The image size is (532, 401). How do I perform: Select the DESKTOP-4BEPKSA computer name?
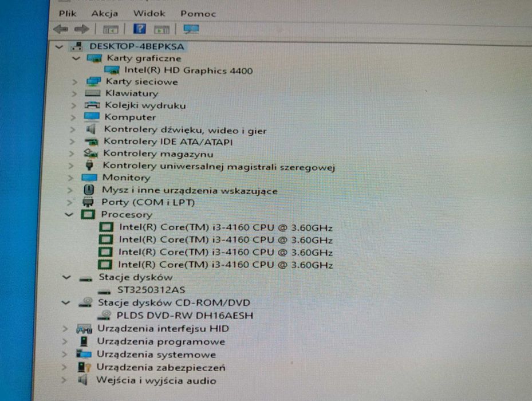pos(137,46)
